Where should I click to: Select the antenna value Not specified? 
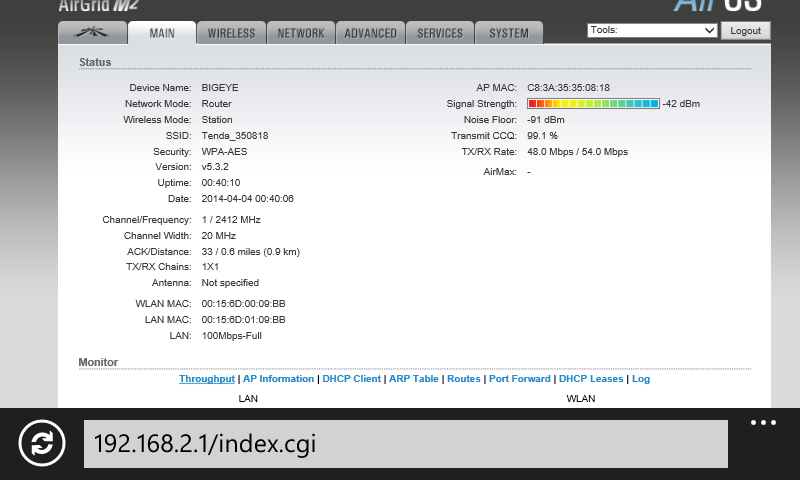click(230, 283)
